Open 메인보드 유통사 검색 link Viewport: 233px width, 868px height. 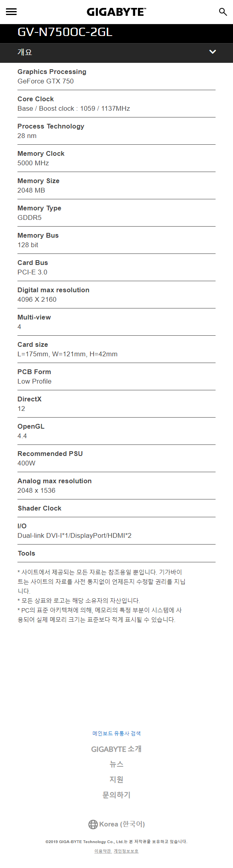116,733
